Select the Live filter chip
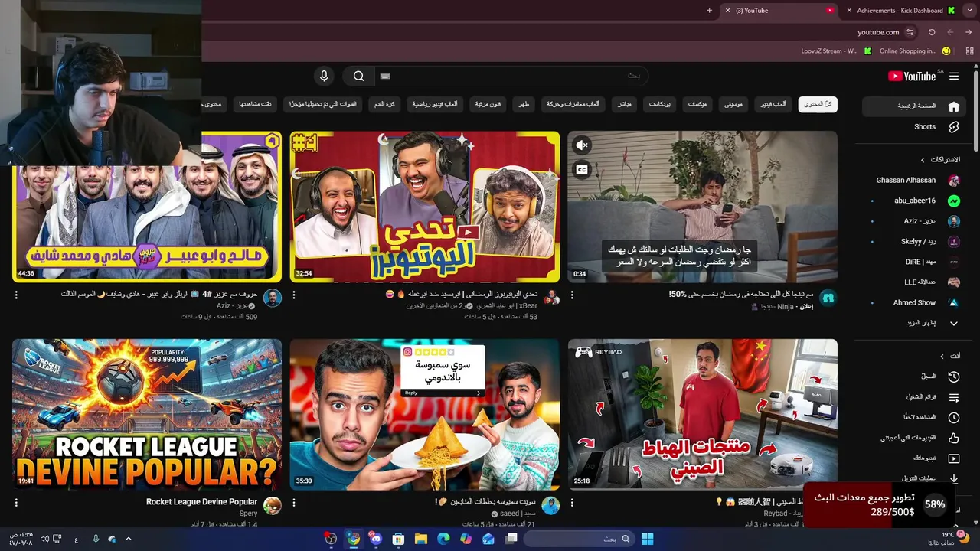 (x=624, y=104)
